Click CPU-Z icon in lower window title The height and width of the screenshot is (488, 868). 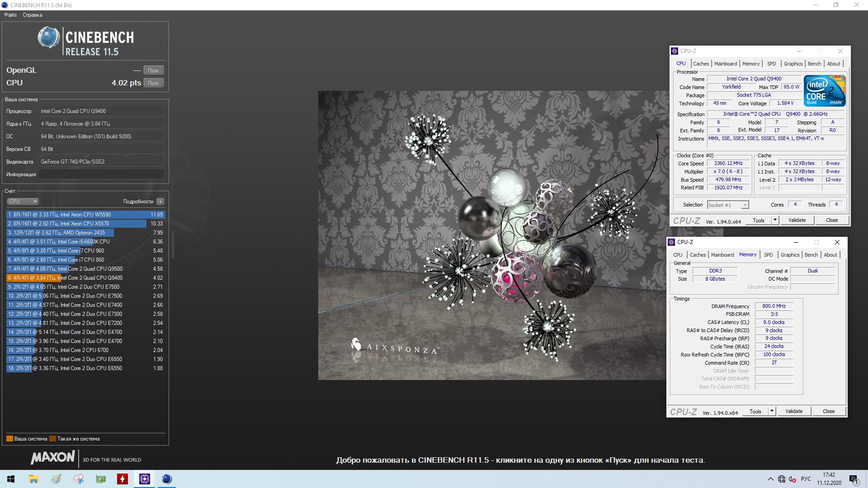pos(671,242)
